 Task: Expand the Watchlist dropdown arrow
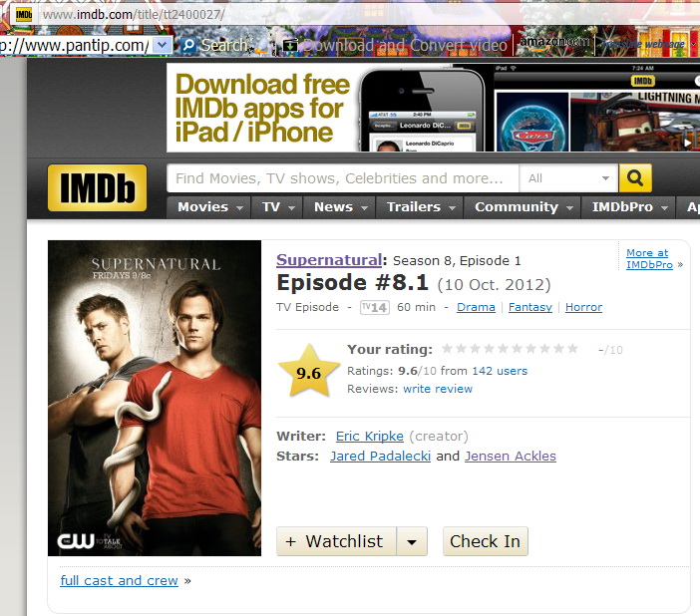point(412,541)
